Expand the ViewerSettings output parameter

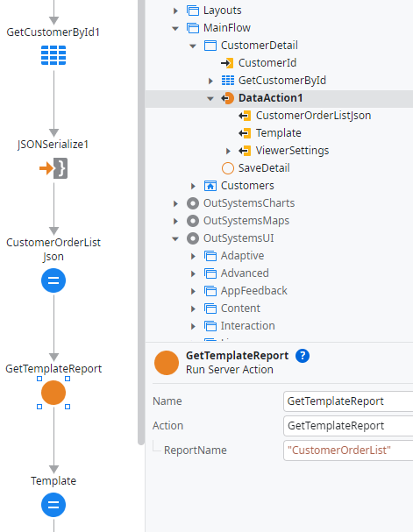click(x=228, y=151)
